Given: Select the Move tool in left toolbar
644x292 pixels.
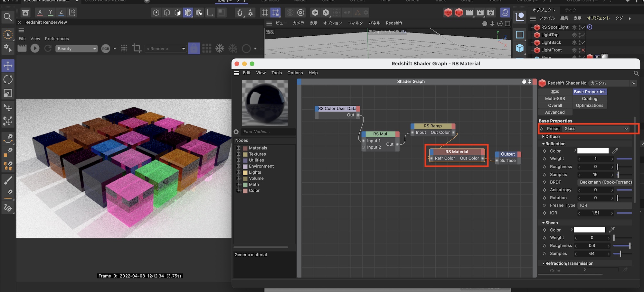Looking at the screenshot, I should [8, 66].
